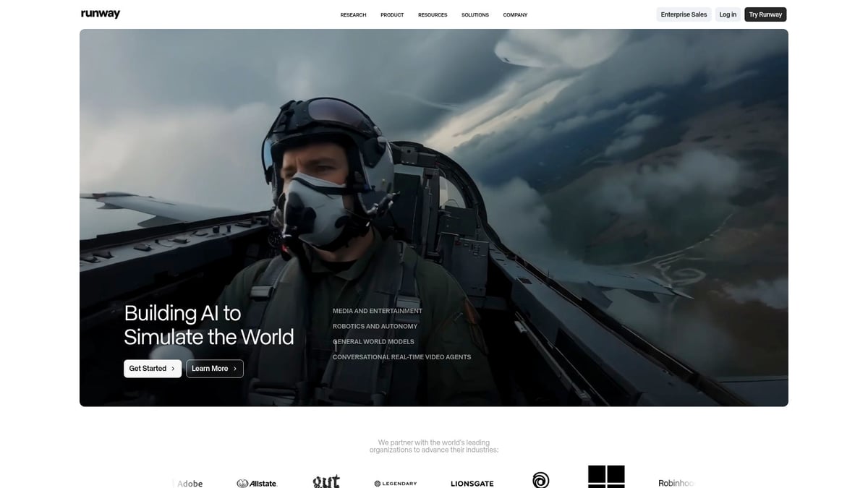Select Media and Entertainment category

coord(377,310)
